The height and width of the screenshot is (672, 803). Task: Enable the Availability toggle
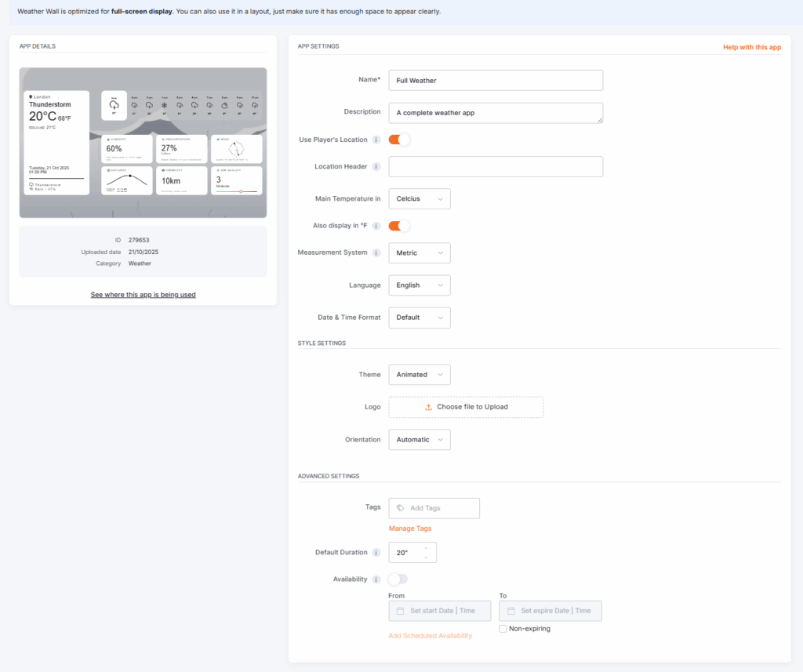coord(398,579)
